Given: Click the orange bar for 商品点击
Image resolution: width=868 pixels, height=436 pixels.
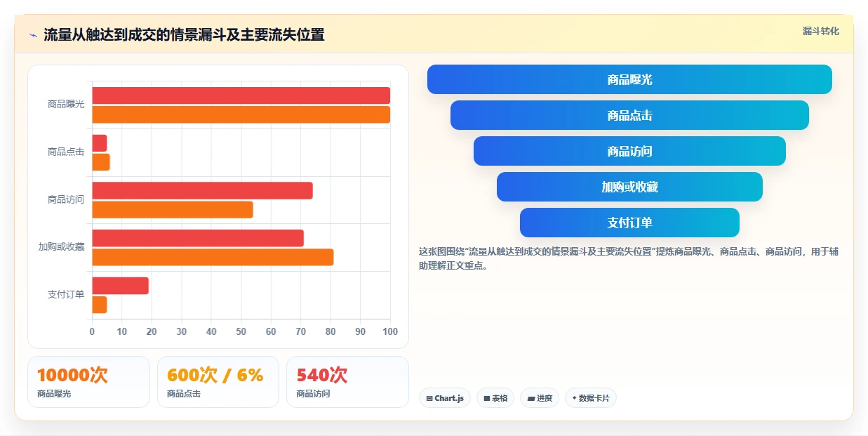Looking at the screenshot, I should (x=101, y=162).
